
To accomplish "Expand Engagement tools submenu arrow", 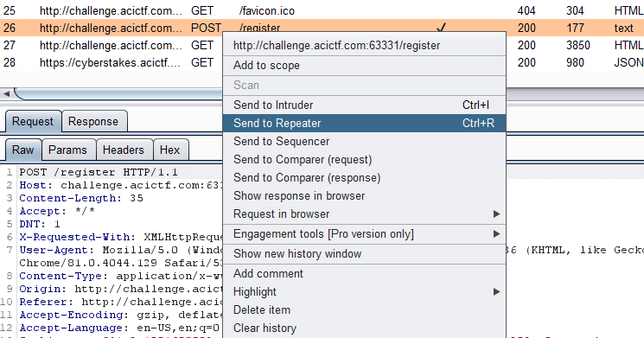I will click(x=496, y=234).
